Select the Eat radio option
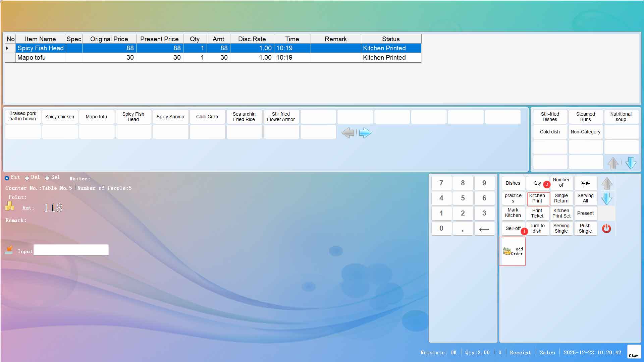The width and height of the screenshot is (644, 362). click(7, 178)
